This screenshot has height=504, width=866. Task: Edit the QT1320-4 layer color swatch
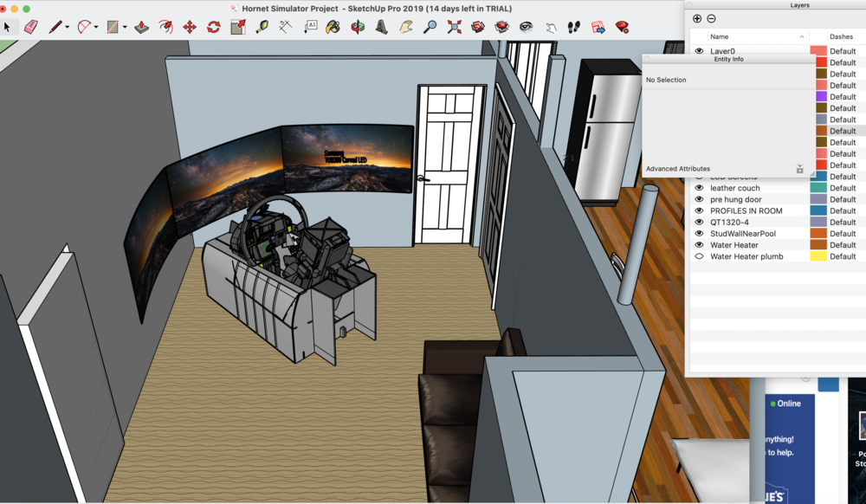(817, 222)
